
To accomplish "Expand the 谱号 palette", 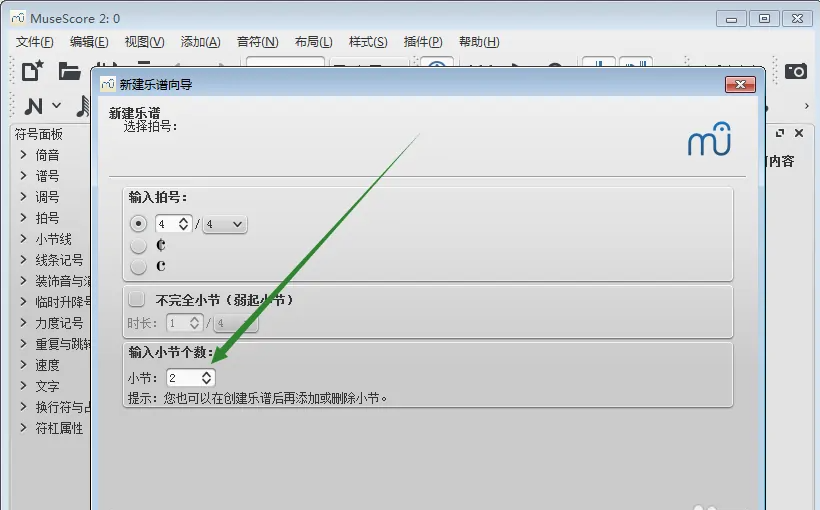I will pyautogui.click(x=23, y=176).
